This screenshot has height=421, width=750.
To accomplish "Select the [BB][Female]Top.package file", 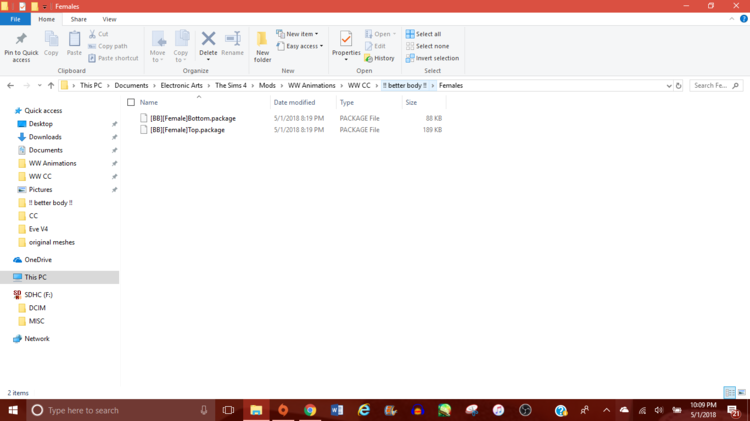I will [x=187, y=130].
